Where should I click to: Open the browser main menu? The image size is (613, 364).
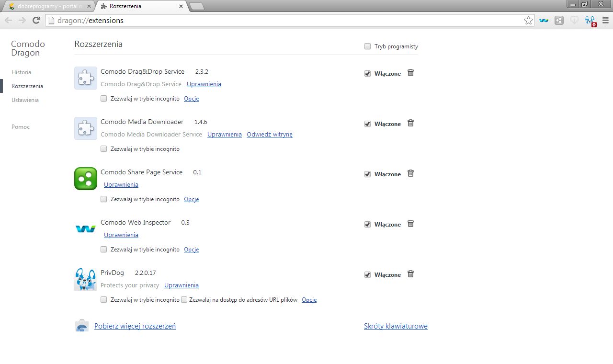605,21
